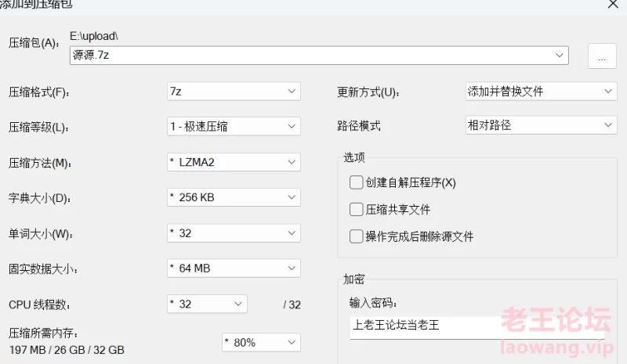Screen dimensions: 627x364
Task: Open the 字典大小 256 KB dropdown
Action: pos(234,197)
